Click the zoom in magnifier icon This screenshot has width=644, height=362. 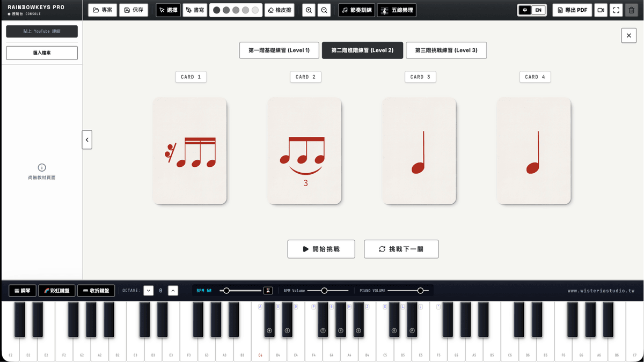point(309,10)
